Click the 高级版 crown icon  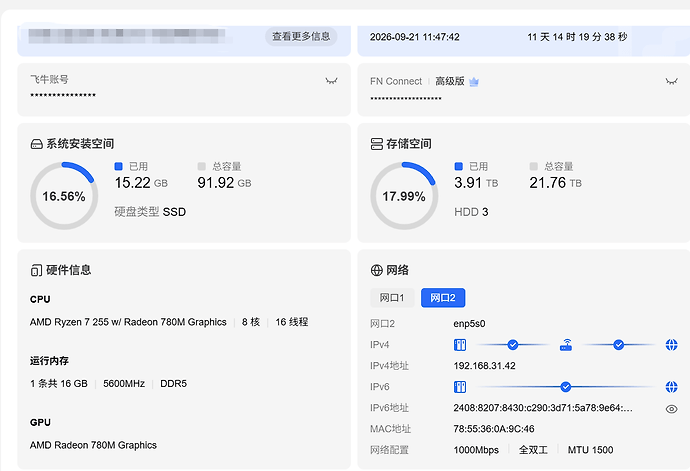[x=474, y=81]
